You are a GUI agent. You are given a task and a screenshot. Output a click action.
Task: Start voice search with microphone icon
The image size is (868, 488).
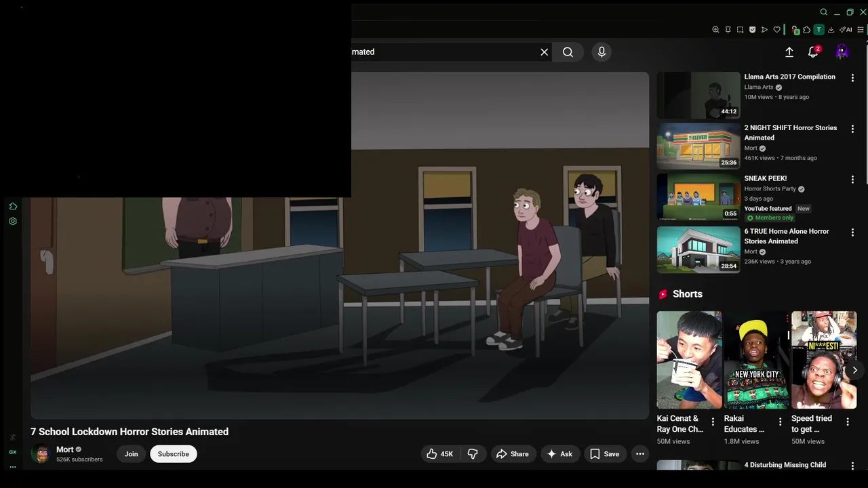point(601,52)
